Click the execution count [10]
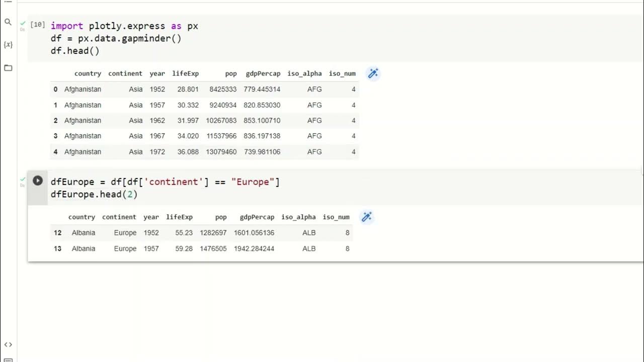The image size is (644, 362). coord(38,25)
